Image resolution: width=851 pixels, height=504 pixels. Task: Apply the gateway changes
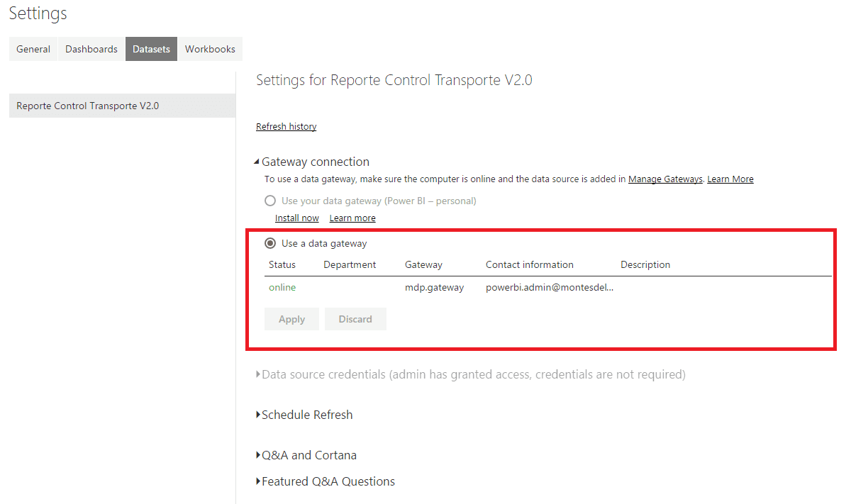click(292, 319)
